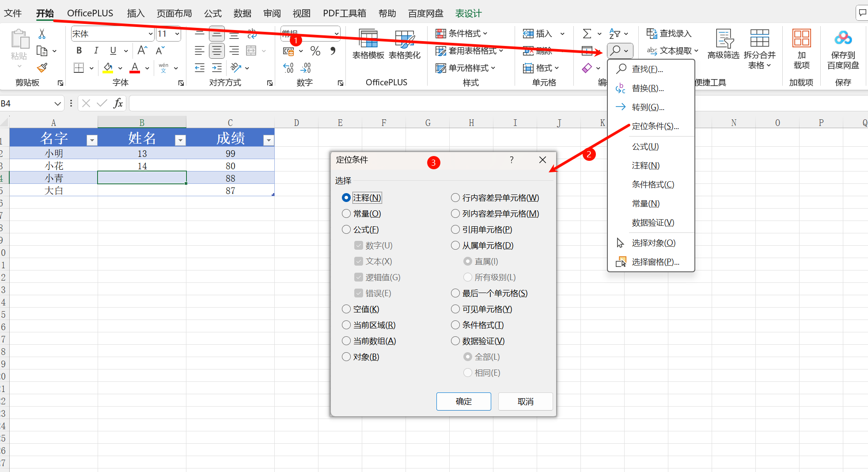Click the Bold formatting icon
Viewport: 868px width, 472px height.
point(79,51)
